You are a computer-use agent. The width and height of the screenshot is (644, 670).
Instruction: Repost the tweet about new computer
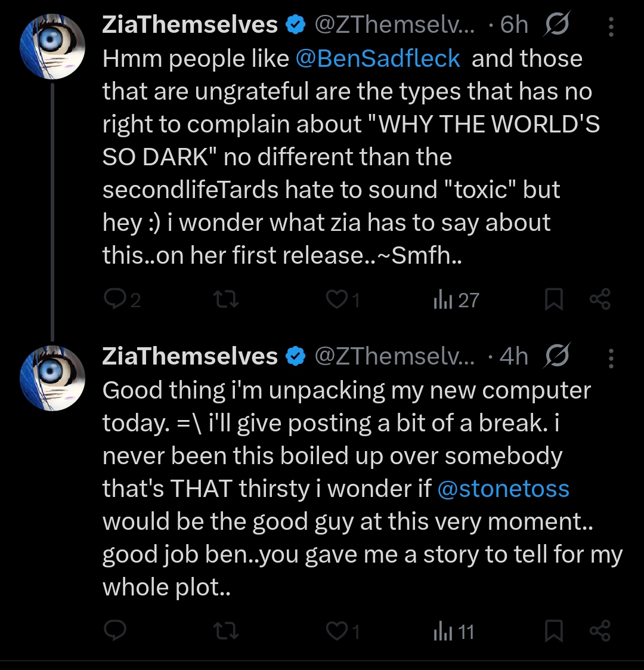(x=227, y=631)
